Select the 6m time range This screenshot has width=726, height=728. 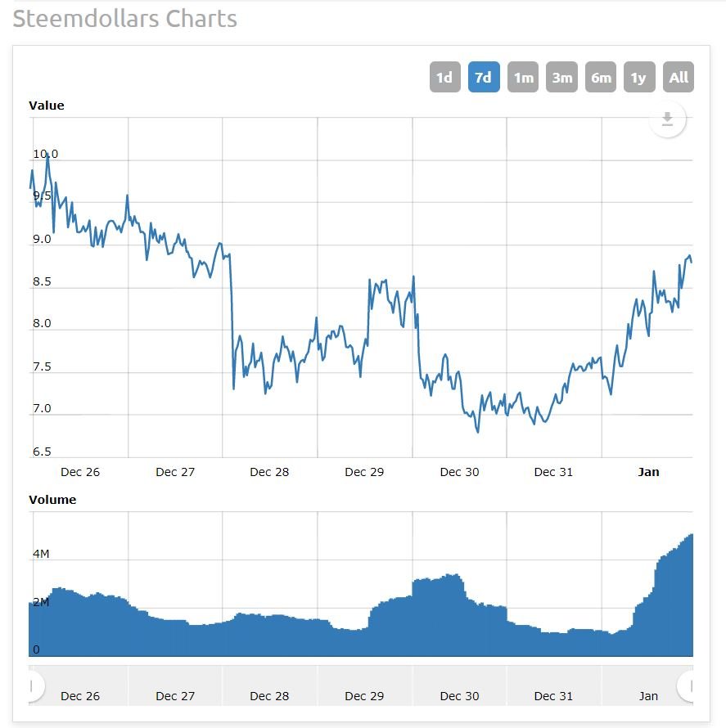click(x=601, y=77)
